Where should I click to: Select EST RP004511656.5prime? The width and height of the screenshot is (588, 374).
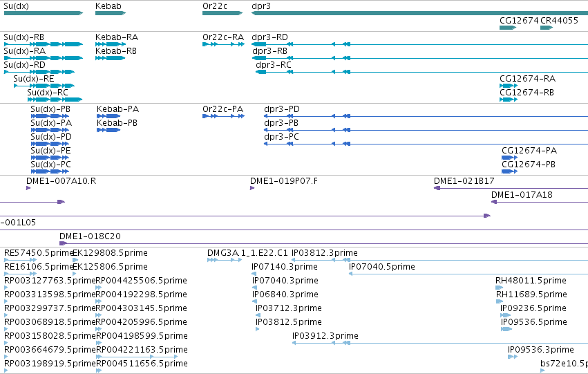pos(99,371)
